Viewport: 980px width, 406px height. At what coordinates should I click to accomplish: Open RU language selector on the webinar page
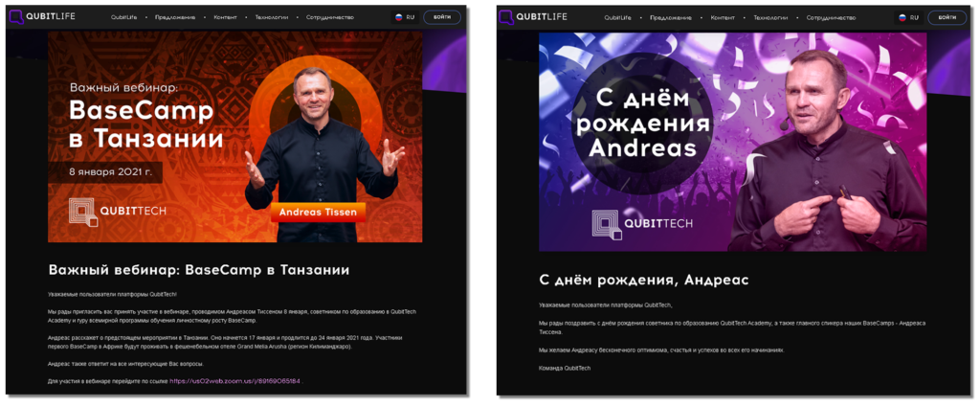tap(405, 17)
